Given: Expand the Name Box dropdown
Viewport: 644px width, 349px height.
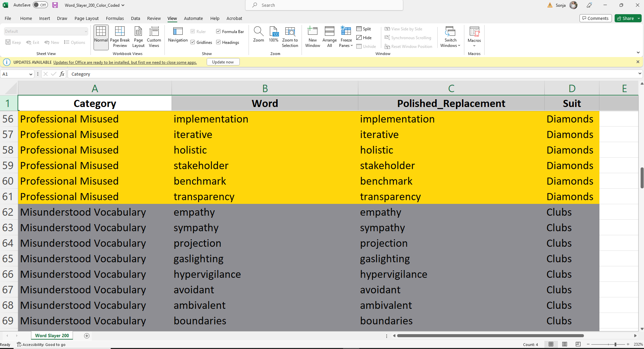Looking at the screenshot, I should coord(31,74).
